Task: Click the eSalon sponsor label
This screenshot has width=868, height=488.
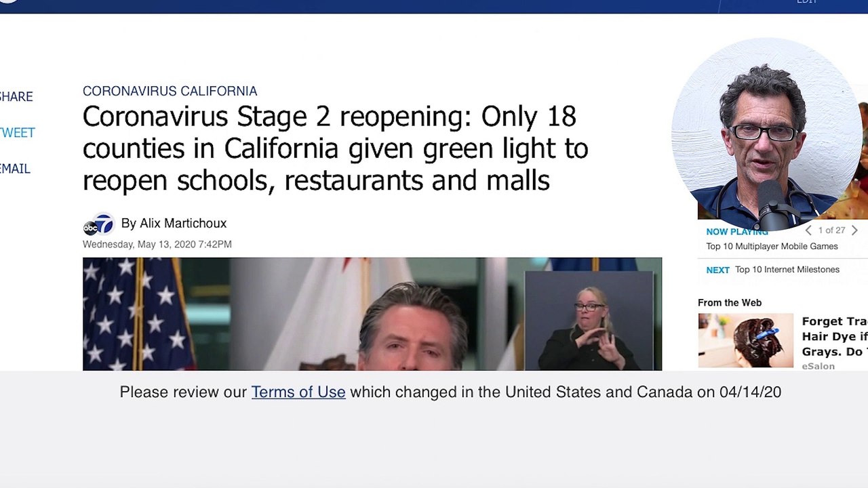Action: 818,366
